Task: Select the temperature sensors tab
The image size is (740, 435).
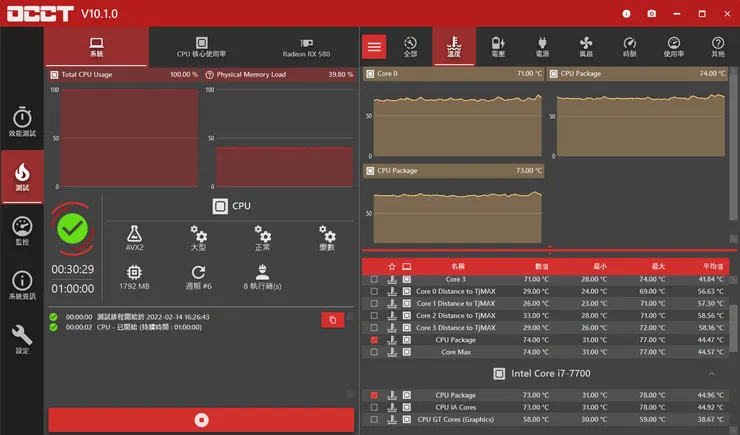Action: click(x=454, y=47)
